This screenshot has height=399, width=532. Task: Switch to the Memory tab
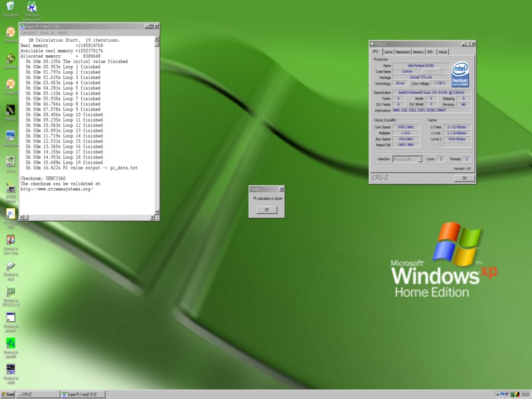(x=418, y=52)
